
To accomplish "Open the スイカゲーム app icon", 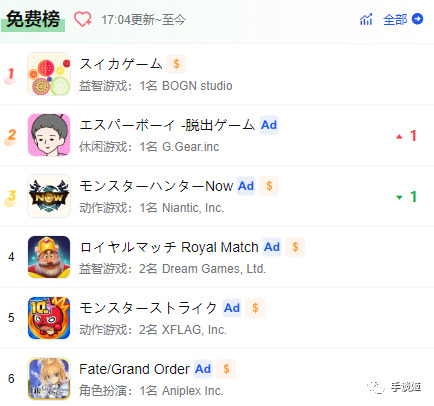I will coord(49,74).
